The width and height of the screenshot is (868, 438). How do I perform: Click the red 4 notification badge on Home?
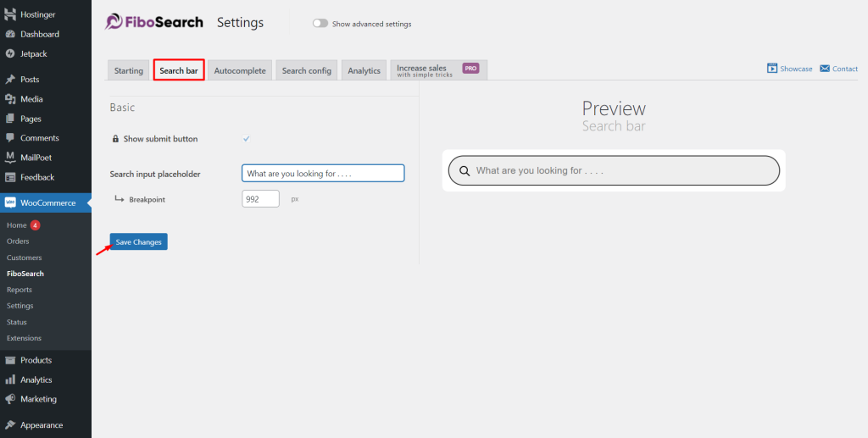[36, 225]
